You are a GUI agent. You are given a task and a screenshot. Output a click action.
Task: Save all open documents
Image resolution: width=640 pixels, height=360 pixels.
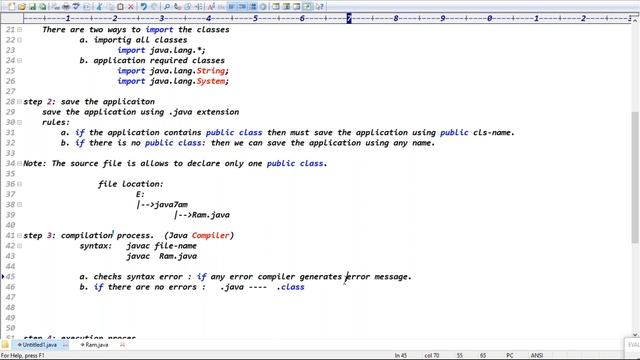click(42, 7)
